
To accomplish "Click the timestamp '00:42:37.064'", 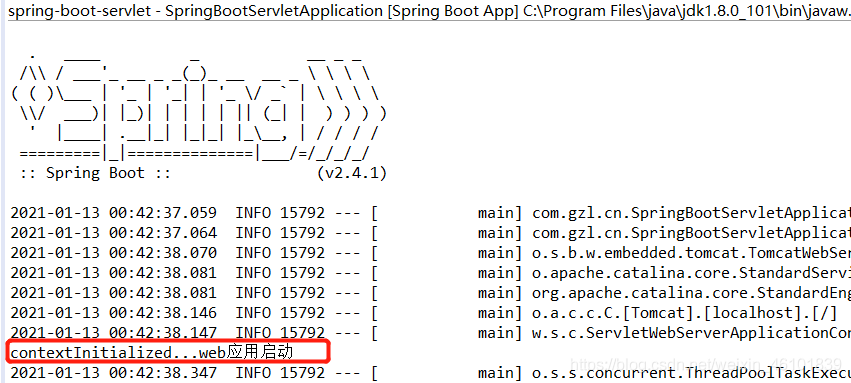I will click(162, 233).
